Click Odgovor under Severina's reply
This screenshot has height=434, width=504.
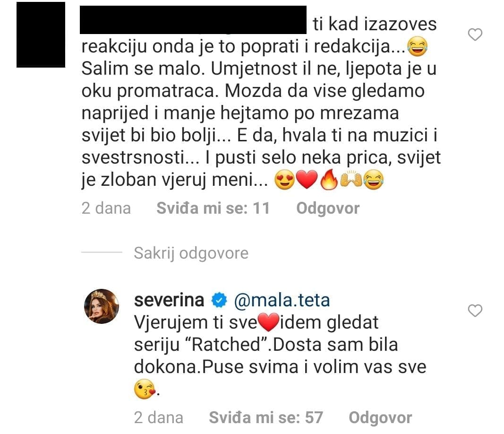click(380, 417)
